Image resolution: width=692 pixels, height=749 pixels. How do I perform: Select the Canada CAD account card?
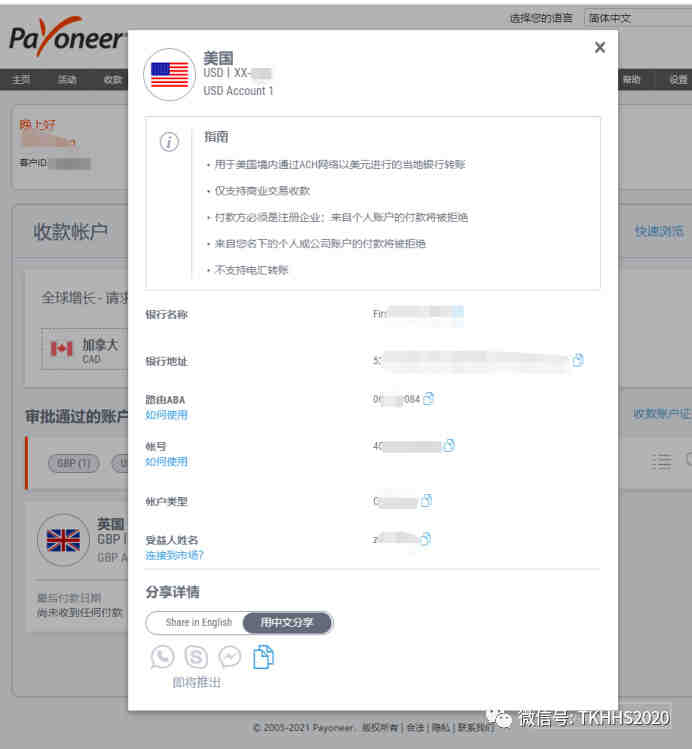[85, 350]
